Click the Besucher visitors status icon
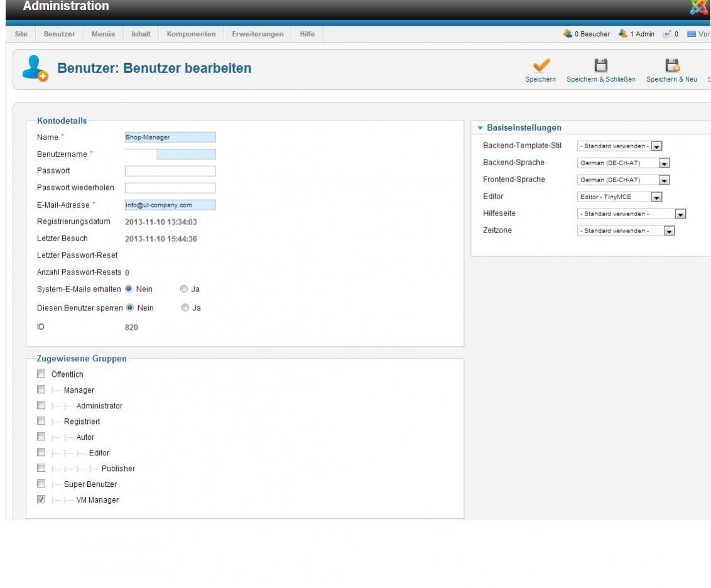The image size is (711, 588). click(568, 34)
